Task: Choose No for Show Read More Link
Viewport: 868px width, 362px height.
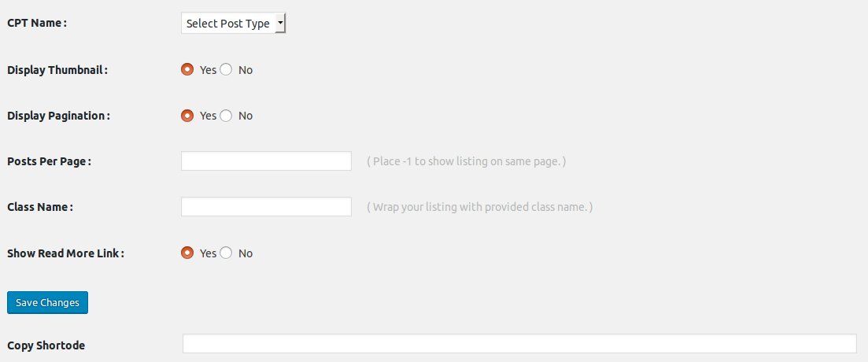Action: [x=226, y=253]
